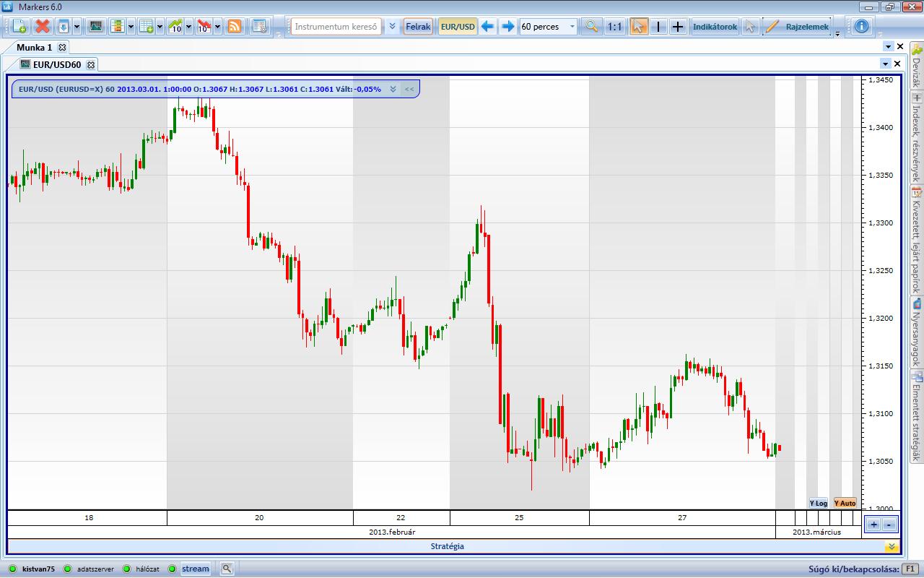Toggle the vertical line cursor mode
Image resolution: width=924 pixels, height=578 pixels.
(x=658, y=27)
